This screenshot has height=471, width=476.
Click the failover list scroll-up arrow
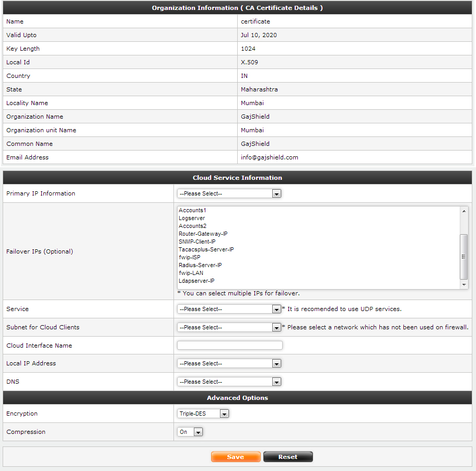pyautogui.click(x=463, y=210)
